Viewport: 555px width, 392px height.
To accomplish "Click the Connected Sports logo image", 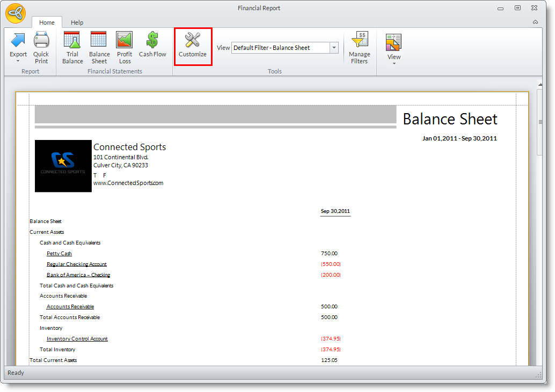I will click(63, 166).
